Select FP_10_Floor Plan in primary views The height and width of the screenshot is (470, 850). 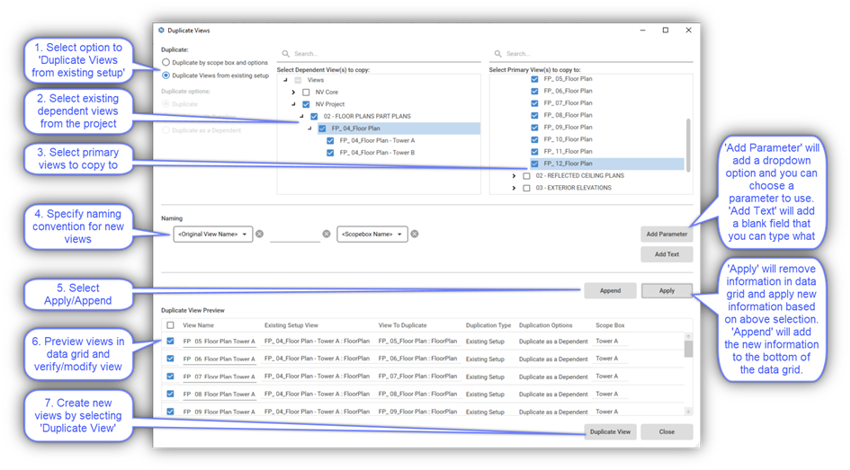pos(568,139)
